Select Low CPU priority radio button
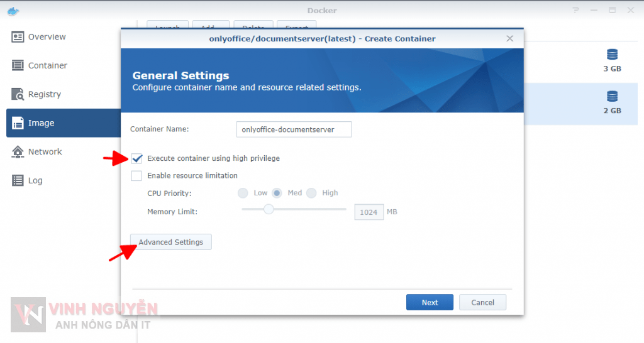The width and height of the screenshot is (644, 343). point(242,193)
